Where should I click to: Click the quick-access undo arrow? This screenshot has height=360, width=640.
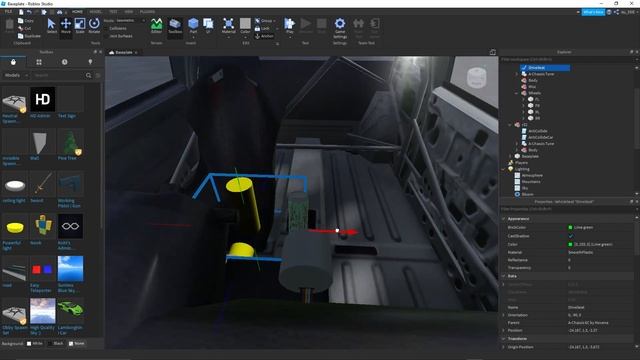[x=29, y=12]
